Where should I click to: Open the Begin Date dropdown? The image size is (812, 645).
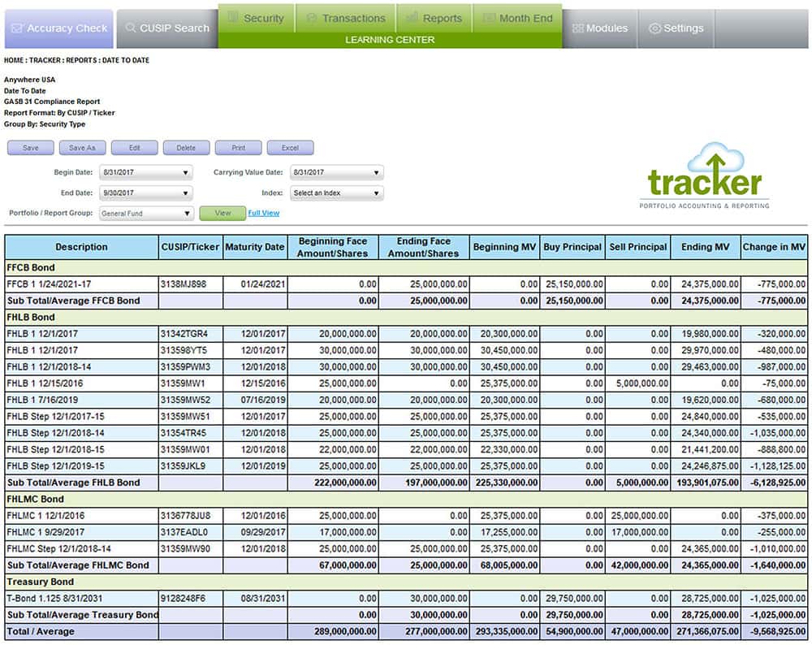[x=146, y=172]
